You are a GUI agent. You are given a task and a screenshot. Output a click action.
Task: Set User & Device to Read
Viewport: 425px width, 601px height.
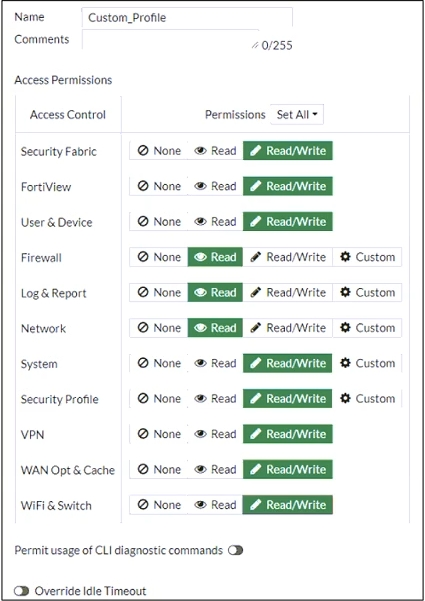(x=215, y=222)
